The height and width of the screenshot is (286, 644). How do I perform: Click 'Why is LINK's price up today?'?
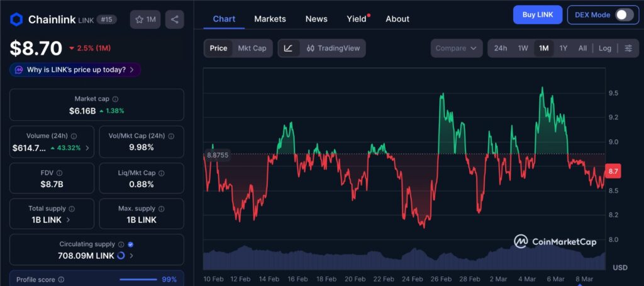76,70
